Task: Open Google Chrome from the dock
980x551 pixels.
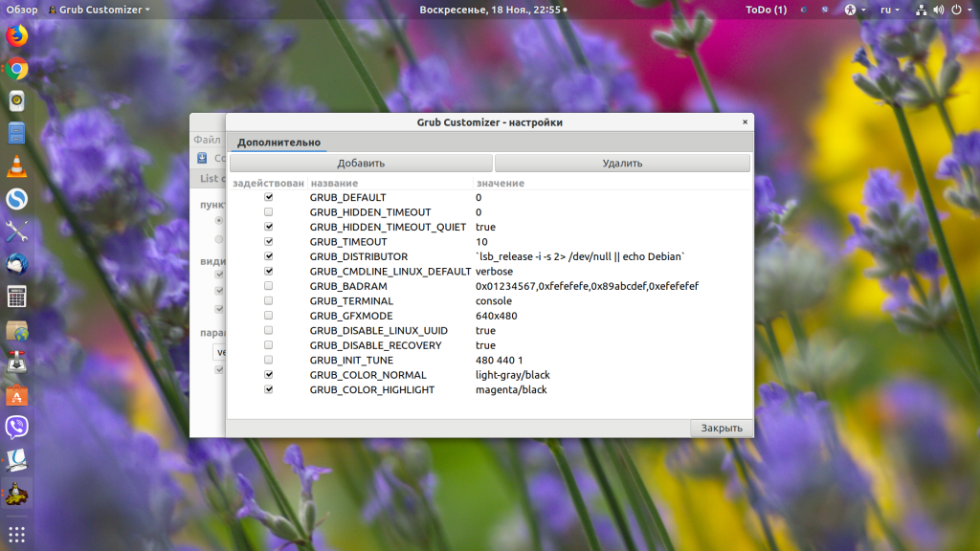Action: tap(16, 69)
